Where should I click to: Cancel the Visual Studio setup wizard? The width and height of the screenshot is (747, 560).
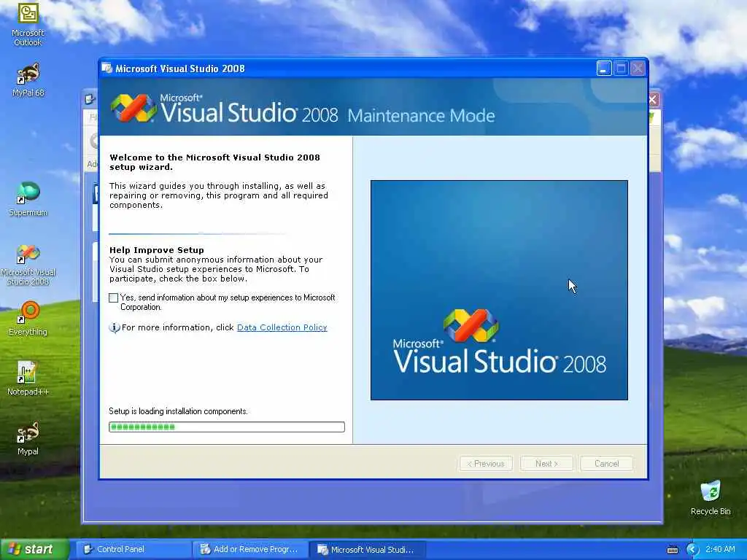tap(606, 464)
